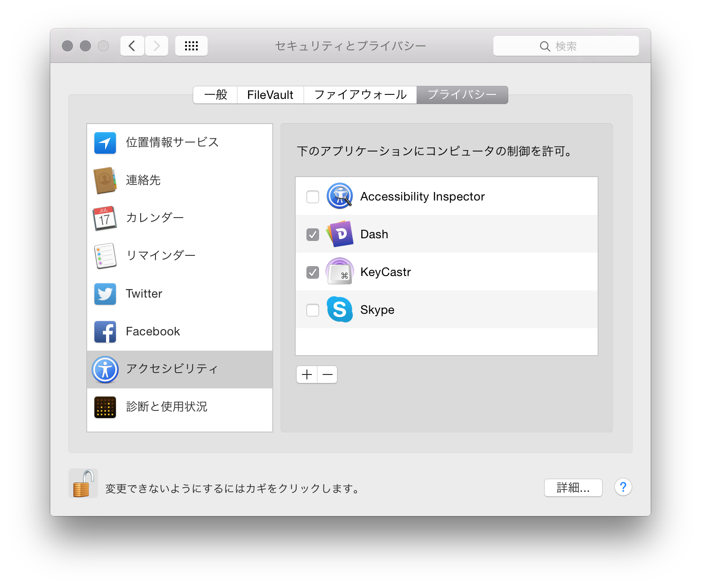Open the help question mark button
The image size is (701, 588).
point(623,487)
